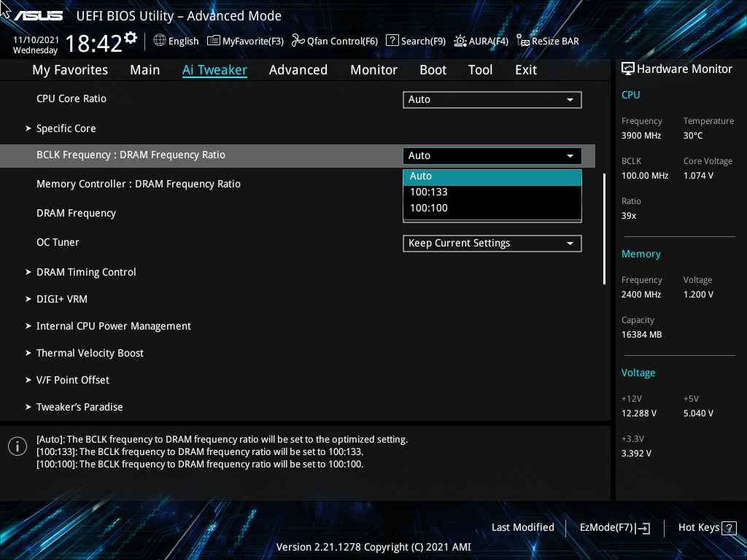Click memory frequency 2400 MHz value
The height and width of the screenshot is (560, 747).
point(641,295)
